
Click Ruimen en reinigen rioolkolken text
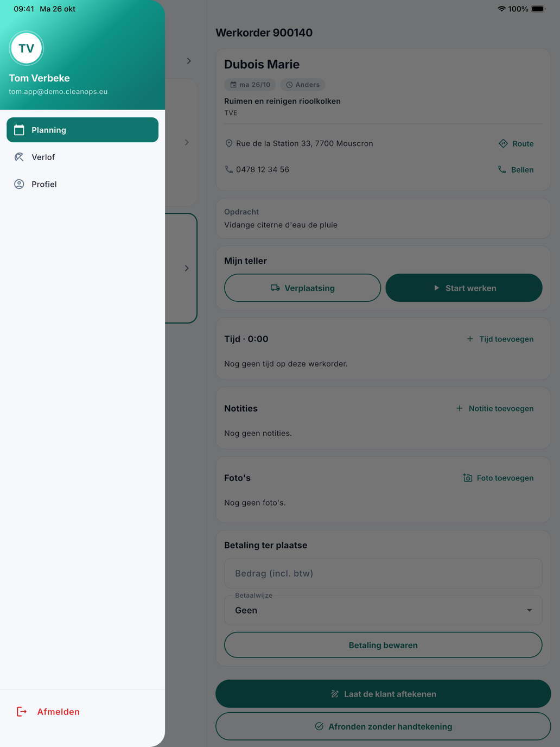pyautogui.click(x=282, y=101)
